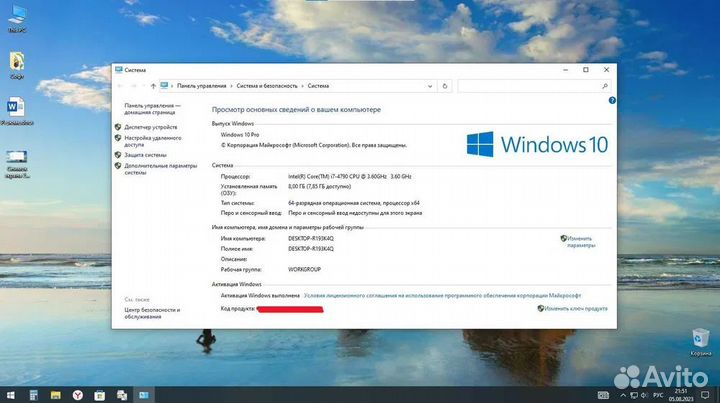Open Диспетчер устройств in the sidebar

pyautogui.click(x=151, y=127)
